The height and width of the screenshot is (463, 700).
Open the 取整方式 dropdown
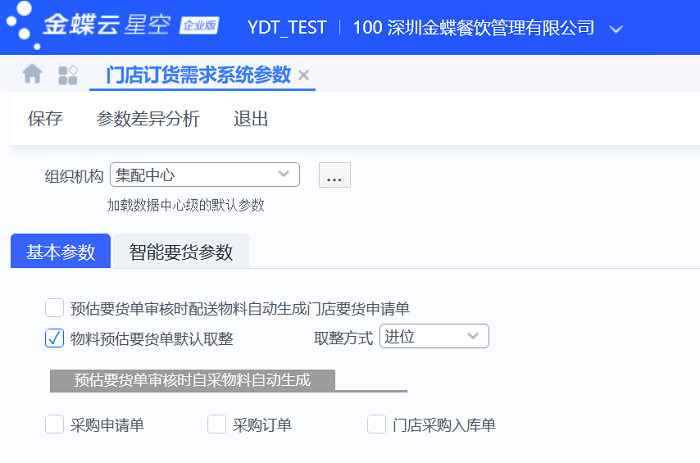(473, 337)
